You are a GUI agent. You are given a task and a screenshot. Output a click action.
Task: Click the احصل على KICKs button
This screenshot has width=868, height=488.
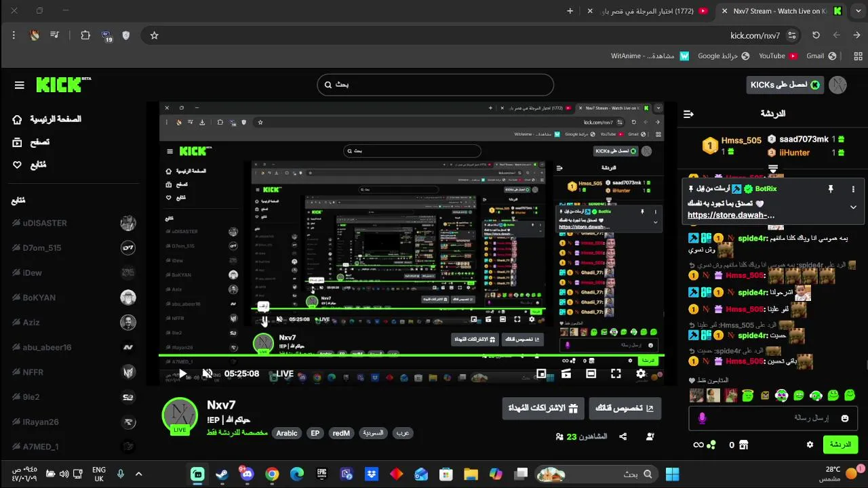pos(785,85)
